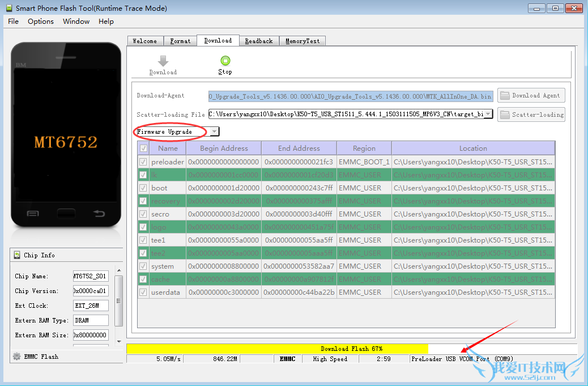588x386 pixels.
Task: Open the Options menu
Action: pos(40,22)
